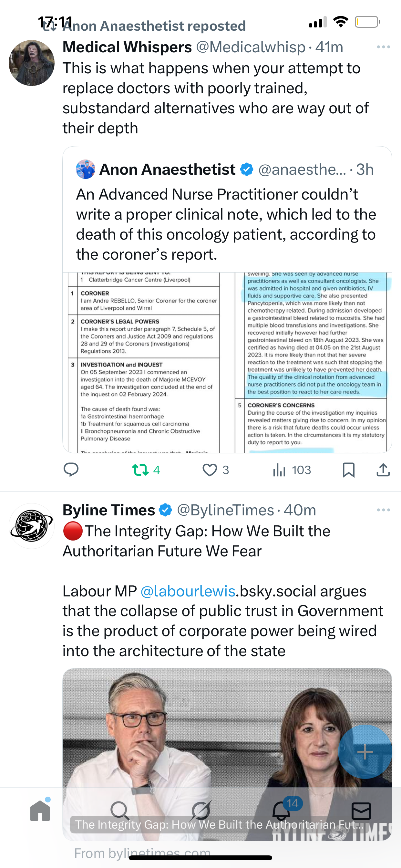Open more options for Medical Whispers post
This screenshot has width=401, height=868.
point(384,47)
